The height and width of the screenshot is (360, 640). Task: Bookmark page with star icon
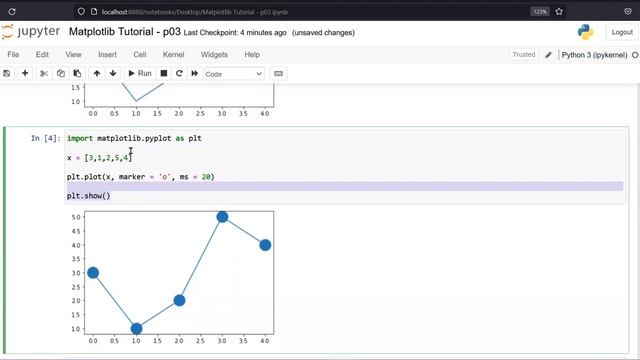(x=559, y=12)
